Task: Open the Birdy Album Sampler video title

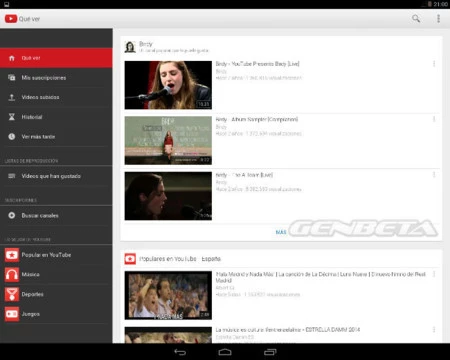Action: click(257, 119)
